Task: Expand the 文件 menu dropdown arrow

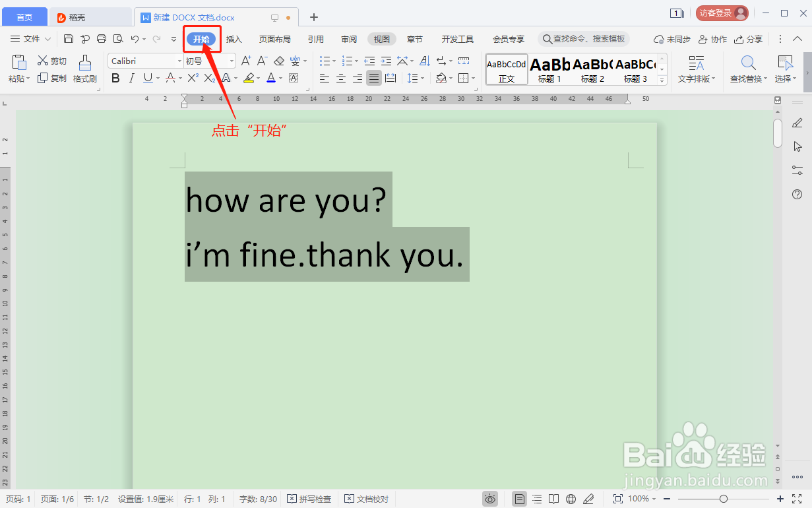Action: tap(47, 40)
